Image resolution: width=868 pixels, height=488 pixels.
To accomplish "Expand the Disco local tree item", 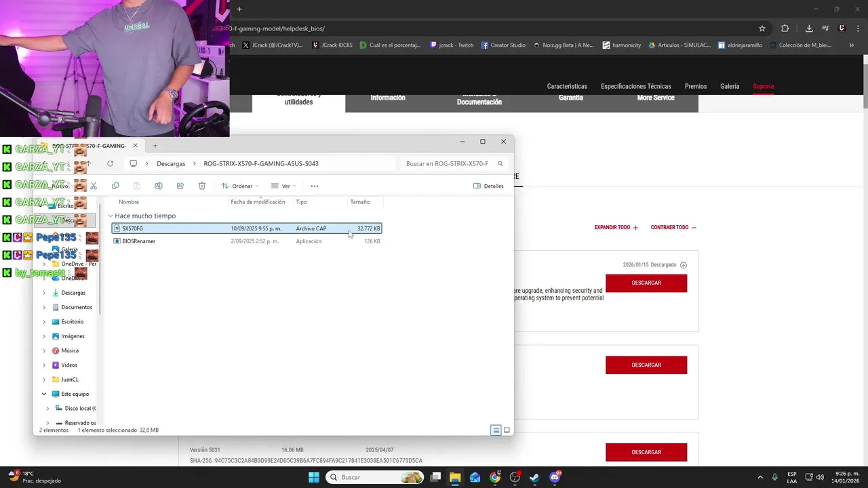I will tap(47, 409).
